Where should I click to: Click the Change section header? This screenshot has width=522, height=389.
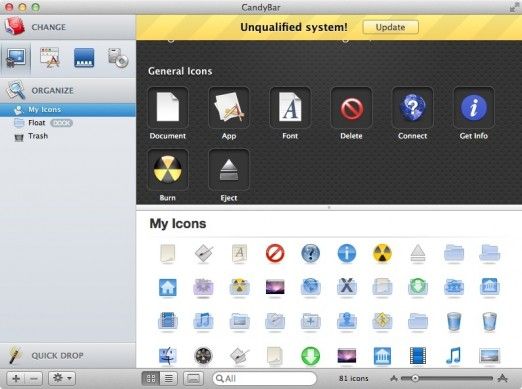(68, 27)
